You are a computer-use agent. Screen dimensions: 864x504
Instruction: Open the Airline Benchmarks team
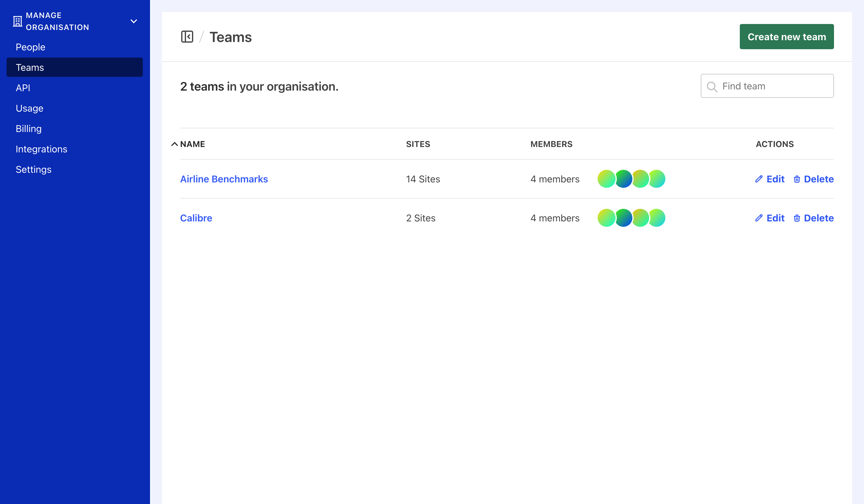224,178
